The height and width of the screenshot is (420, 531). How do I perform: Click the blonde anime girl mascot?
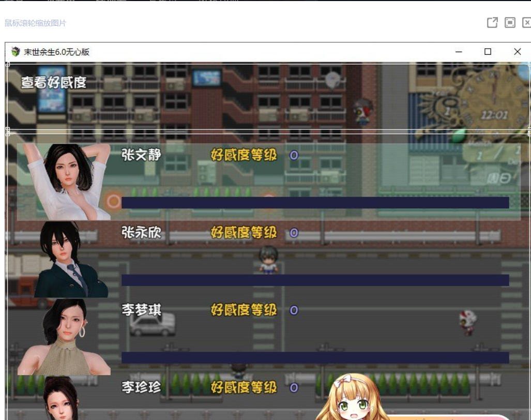[352, 397]
